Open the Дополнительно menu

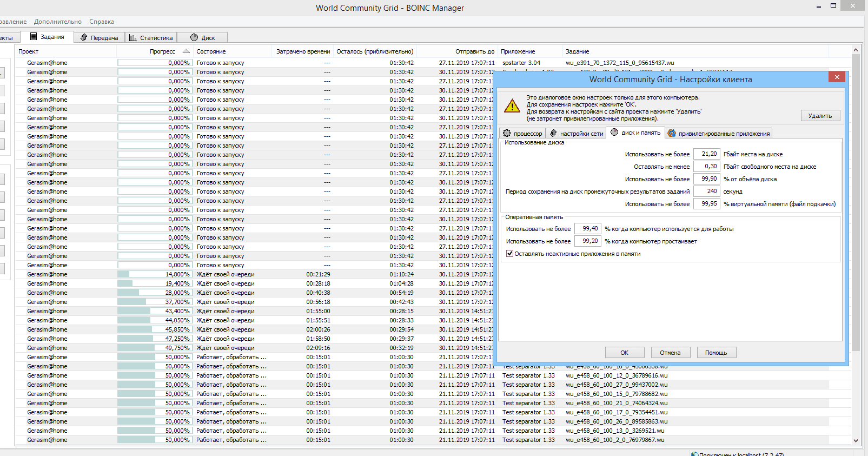pyautogui.click(x=58, y=22)
